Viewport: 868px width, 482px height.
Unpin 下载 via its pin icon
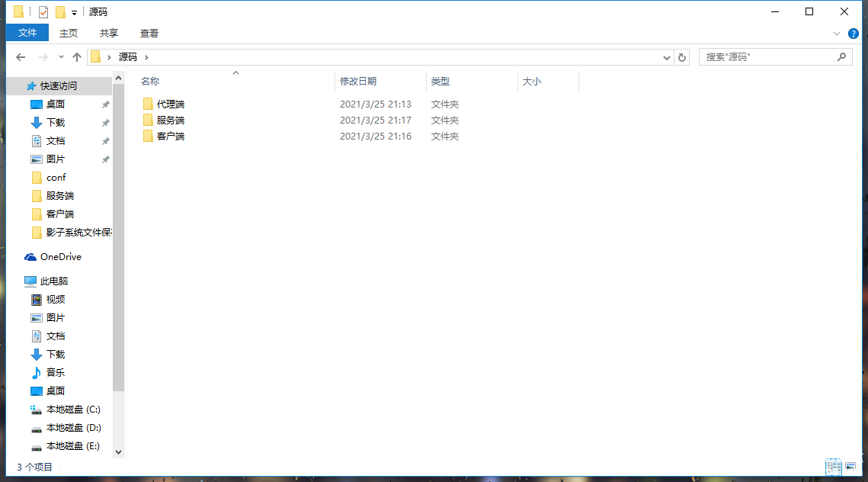[105, 123]
